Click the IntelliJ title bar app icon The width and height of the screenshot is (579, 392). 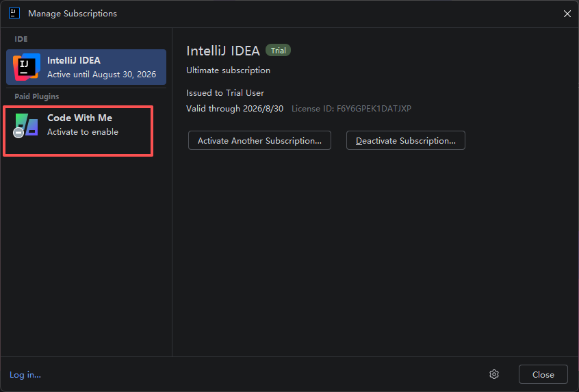tap(14, 13)
